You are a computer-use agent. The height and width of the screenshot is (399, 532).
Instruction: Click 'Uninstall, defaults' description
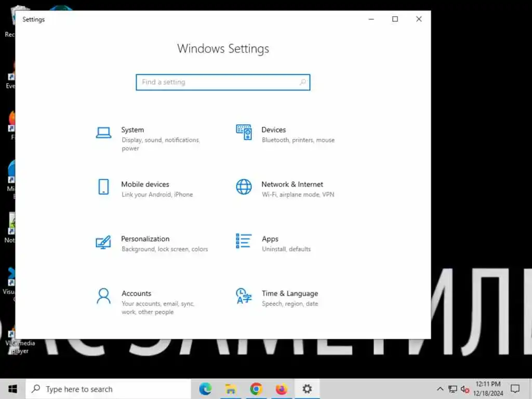[286, 249]
